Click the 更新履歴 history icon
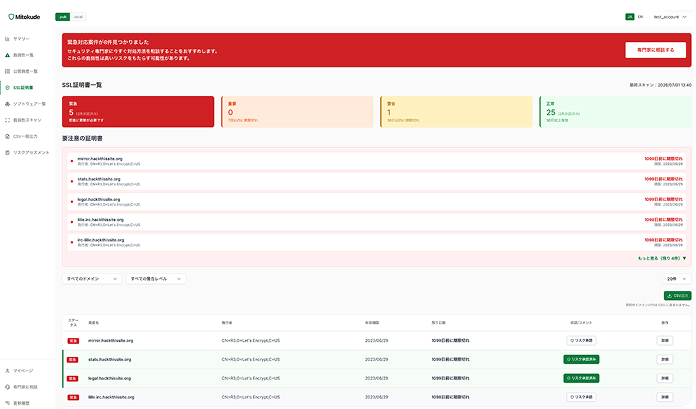Viewport: 696px width, 409px height. click(7, 403)
